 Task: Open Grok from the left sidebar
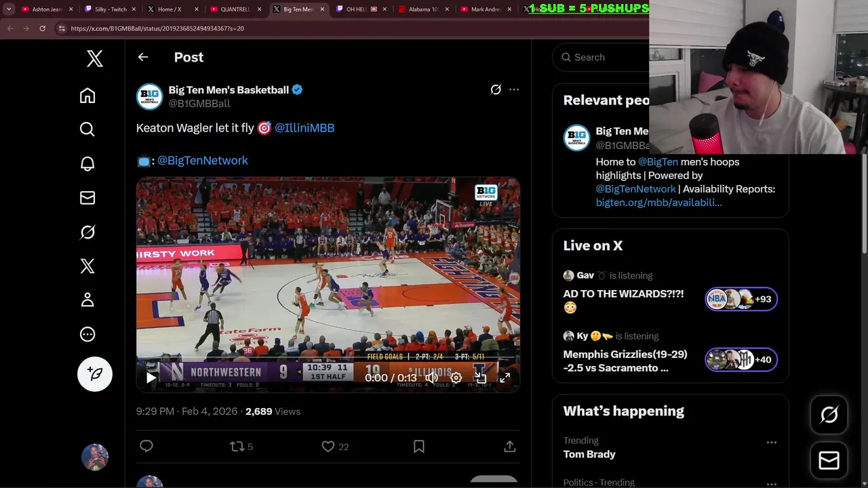87,232
